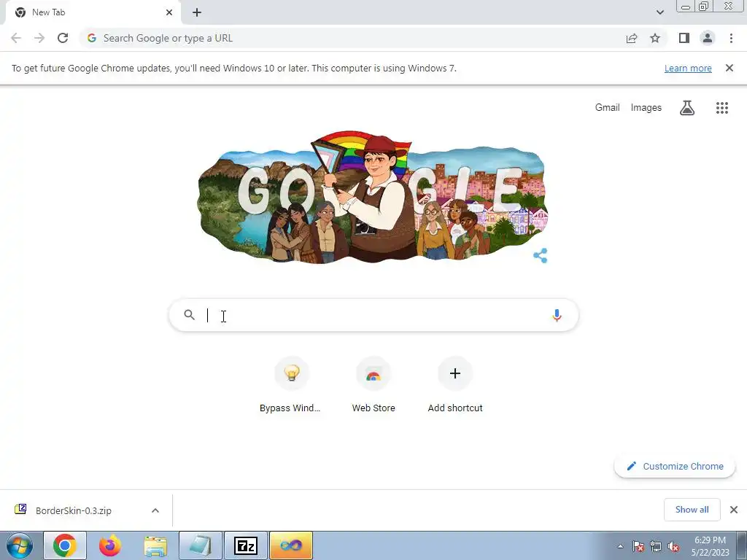Click Show all downloads button
This screenshot has width=747, height=560.
click(x=692, y=510)
